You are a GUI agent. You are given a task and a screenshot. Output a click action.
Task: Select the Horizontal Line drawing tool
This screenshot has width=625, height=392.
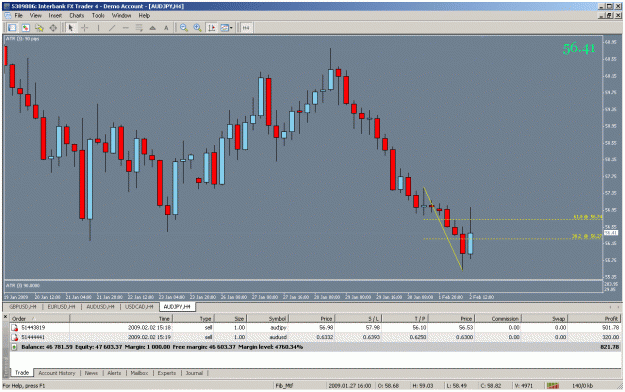pos(126,28)
